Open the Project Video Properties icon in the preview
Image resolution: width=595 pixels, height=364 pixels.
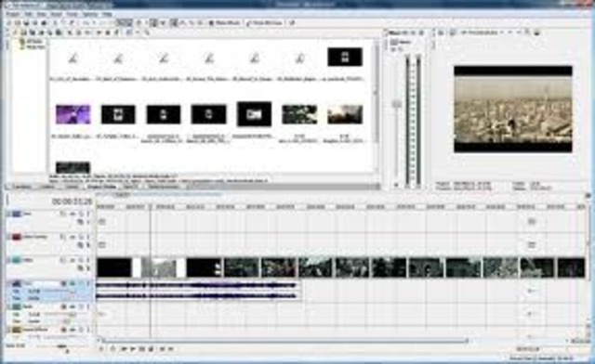coord(442,33)
